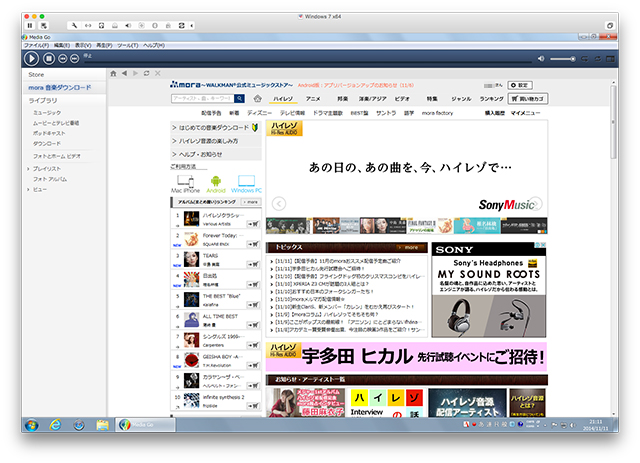
Task: Open the ヘルプ(H) menu
Action: 154,45
